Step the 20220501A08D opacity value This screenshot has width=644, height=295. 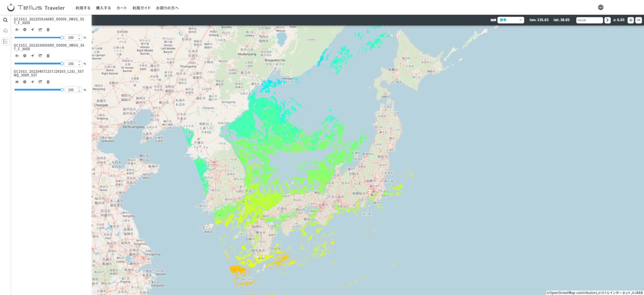79,37
